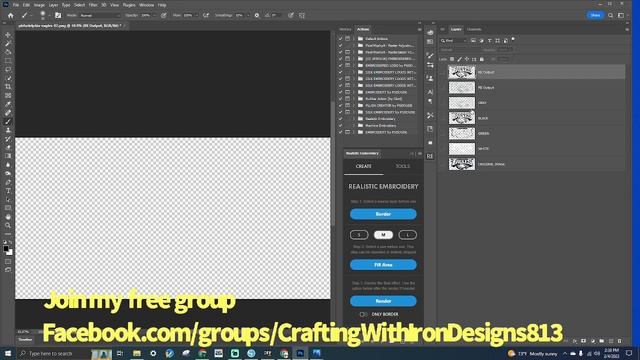Select the Crop tool

point(8,87)
